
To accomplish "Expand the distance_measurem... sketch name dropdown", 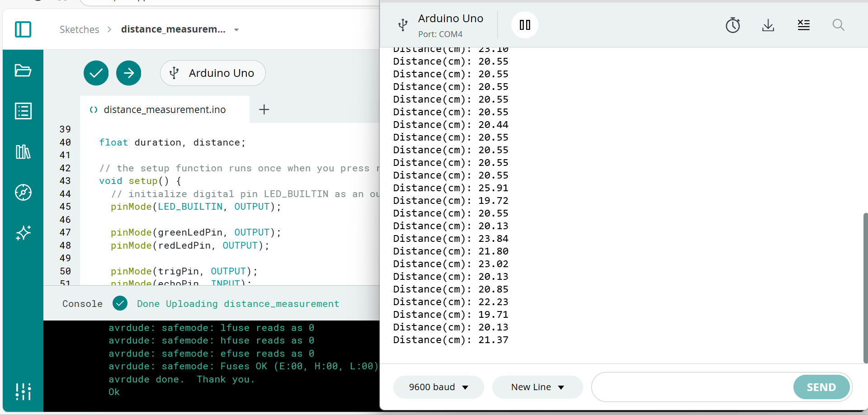I will pos(236,29).
